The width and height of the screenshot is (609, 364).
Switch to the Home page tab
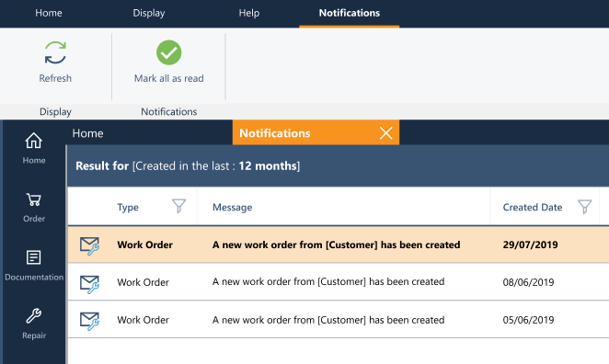pyautogui.click(x=87, y=133)
